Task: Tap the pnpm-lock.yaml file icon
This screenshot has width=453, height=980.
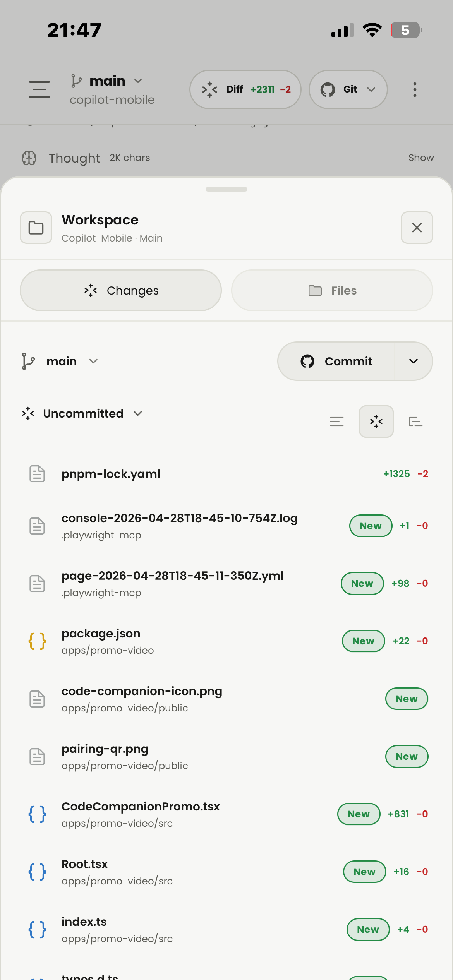Action: pyautogui.click(x=37, y=474)
